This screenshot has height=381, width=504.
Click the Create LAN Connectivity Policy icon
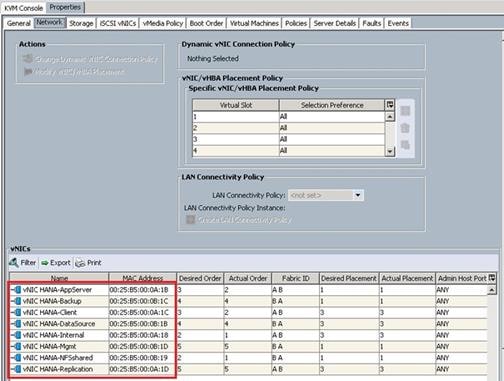[x=190, y=219]
